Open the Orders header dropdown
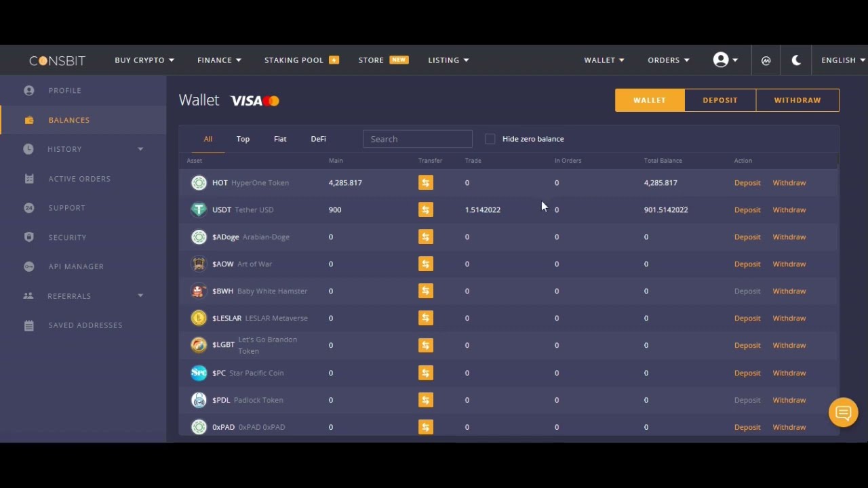868x488 pixels. click(669, 60)
